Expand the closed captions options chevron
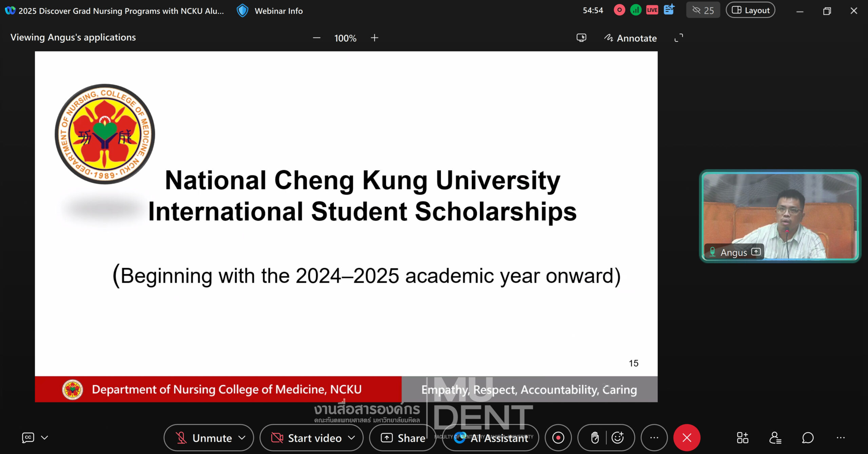868x454 pixels. click(44, 437)
